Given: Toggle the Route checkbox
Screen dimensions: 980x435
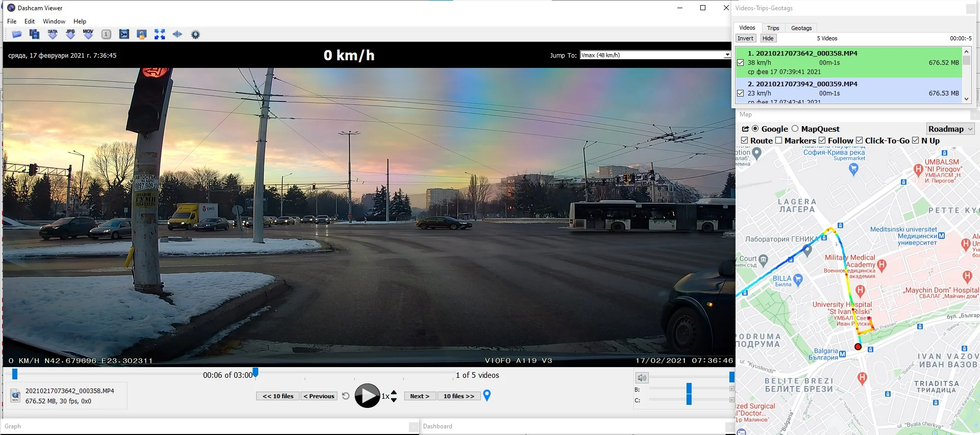Looking at the screenshot, I should [x=744, y=140].
